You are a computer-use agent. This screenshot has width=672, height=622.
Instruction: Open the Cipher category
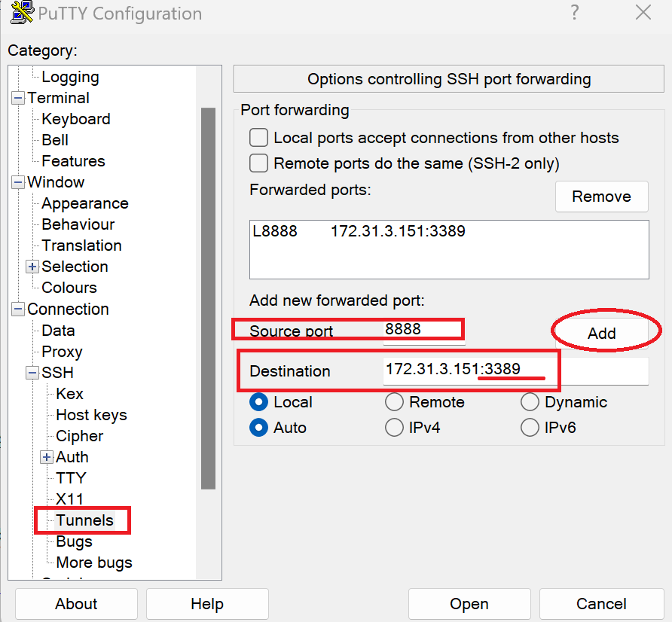tap(79, 436)
